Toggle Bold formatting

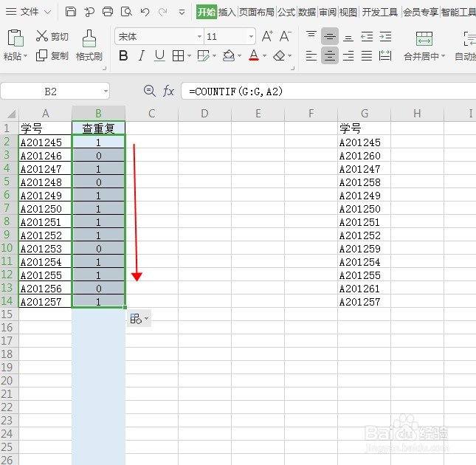(123, 56)
